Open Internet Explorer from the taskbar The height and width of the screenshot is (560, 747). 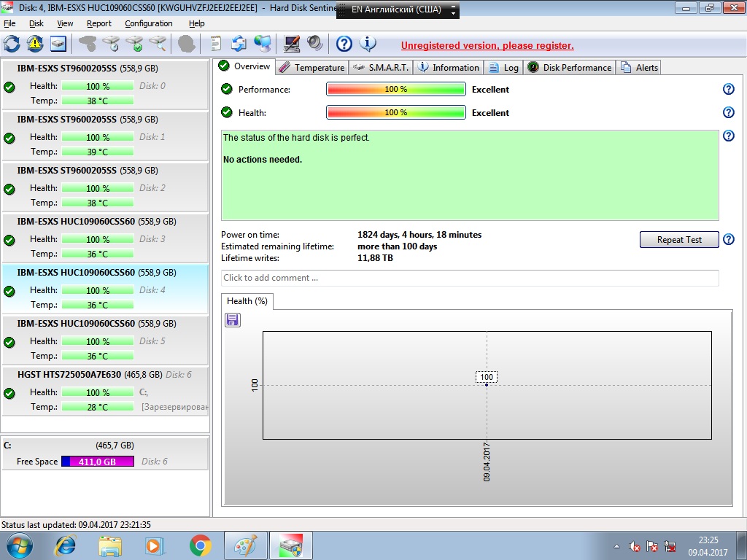[65, 545]
